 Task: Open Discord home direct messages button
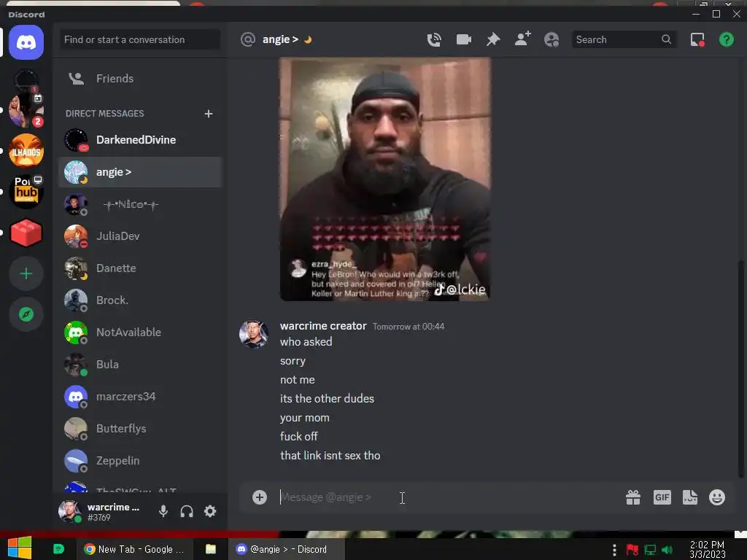[x=26, y=42]
